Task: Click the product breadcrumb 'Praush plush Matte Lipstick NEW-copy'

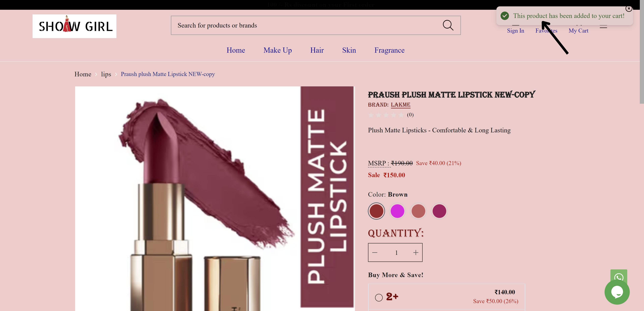Action: tap(168, 74)
